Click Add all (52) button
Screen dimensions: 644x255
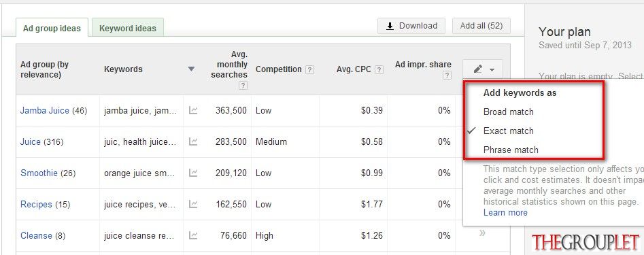click(481, 26)
